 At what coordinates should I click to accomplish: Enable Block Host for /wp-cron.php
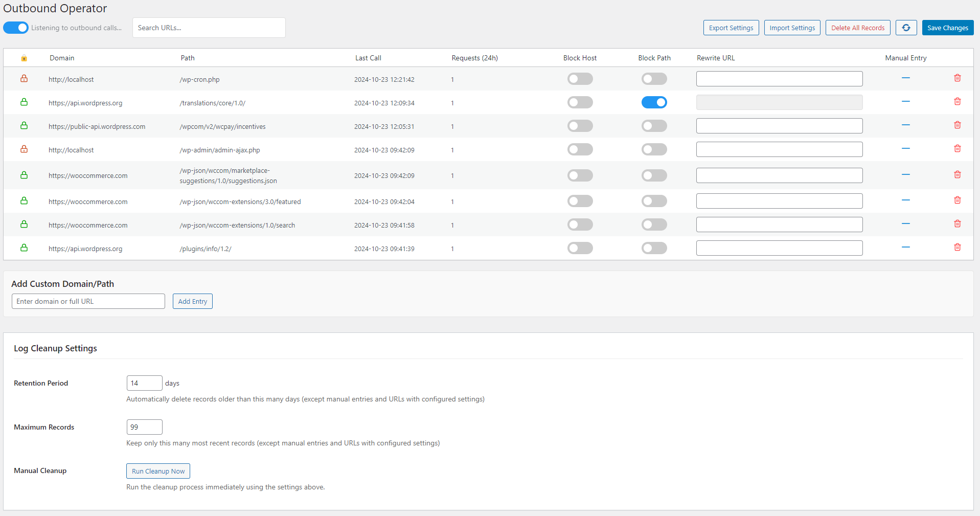[580, 79]
